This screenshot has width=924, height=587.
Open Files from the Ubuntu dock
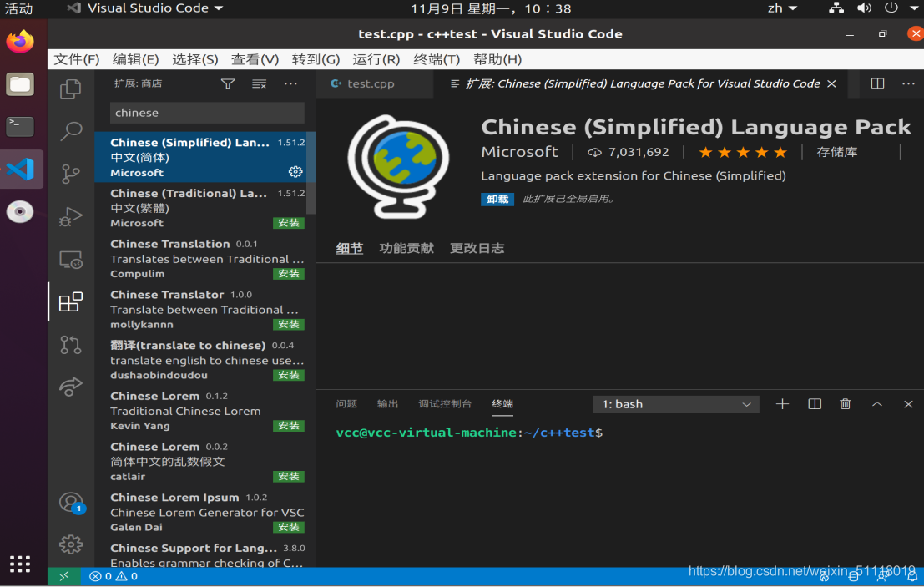[20, 84]
